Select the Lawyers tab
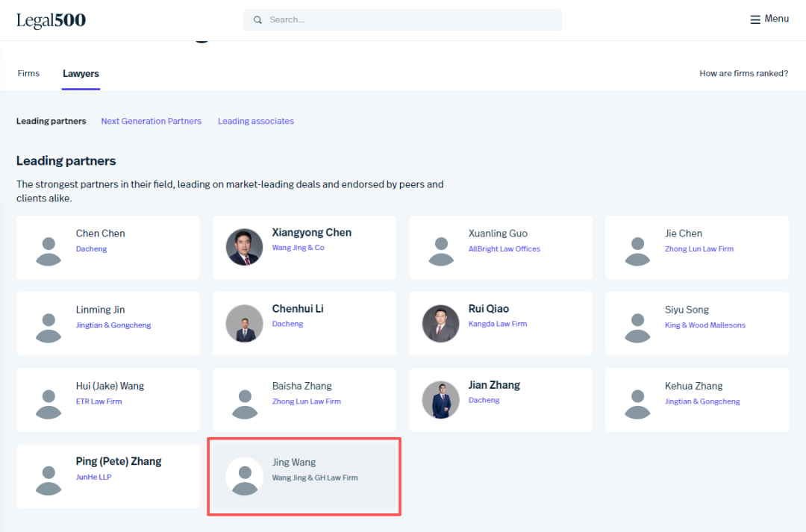This screenshot has width=806, height=532. [81, 74]
